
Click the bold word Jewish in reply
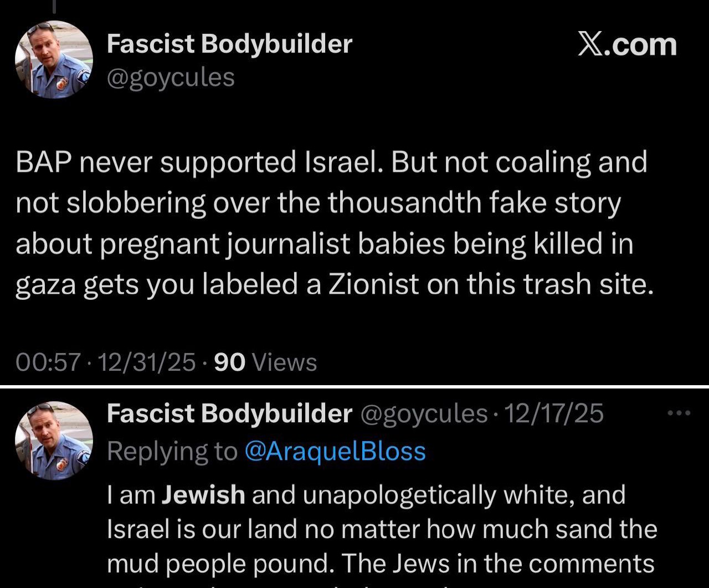click(203, 494)
